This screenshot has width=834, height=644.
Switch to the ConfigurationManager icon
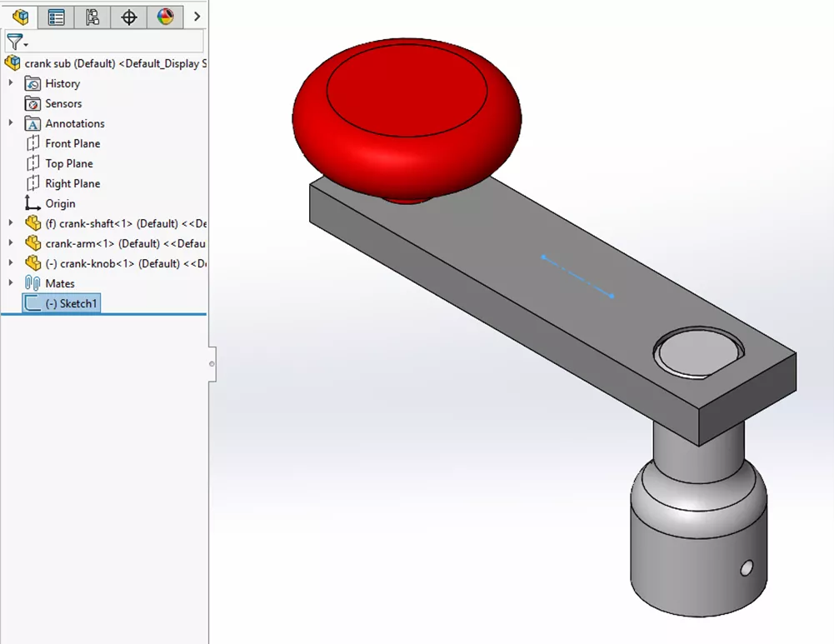click(93, 17)
